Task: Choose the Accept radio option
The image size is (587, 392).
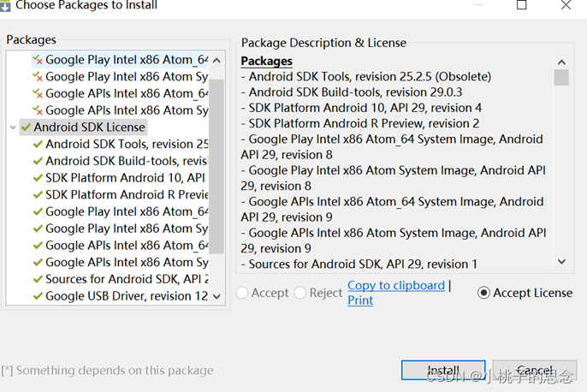Action: [242, 293]
